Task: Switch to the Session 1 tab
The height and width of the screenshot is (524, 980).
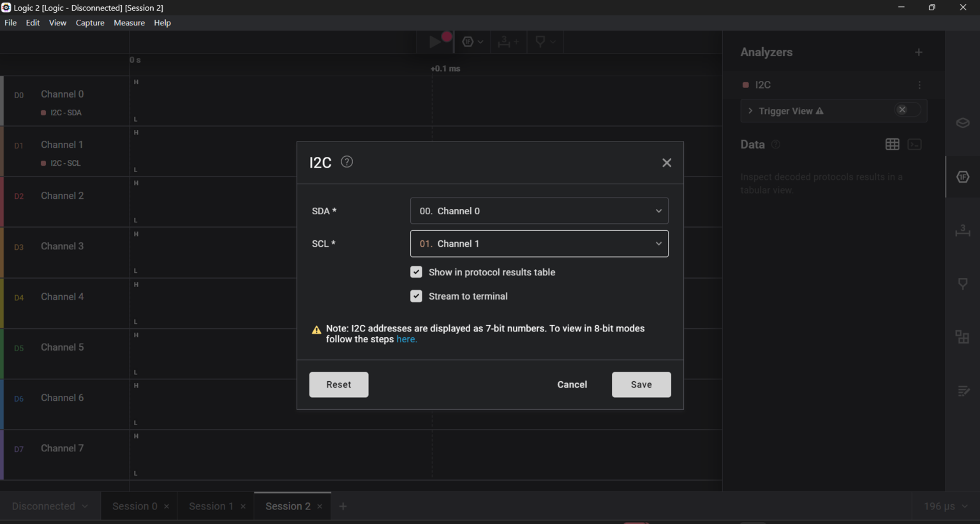Action: [211, 506]
